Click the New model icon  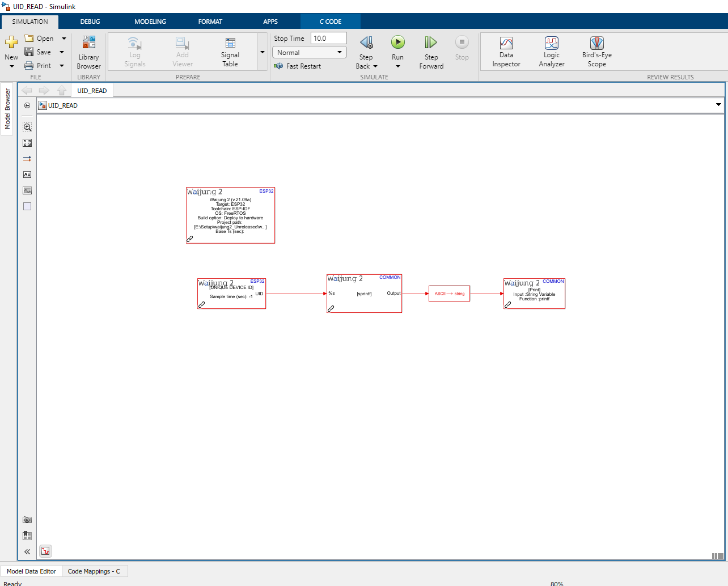[11, 43]
